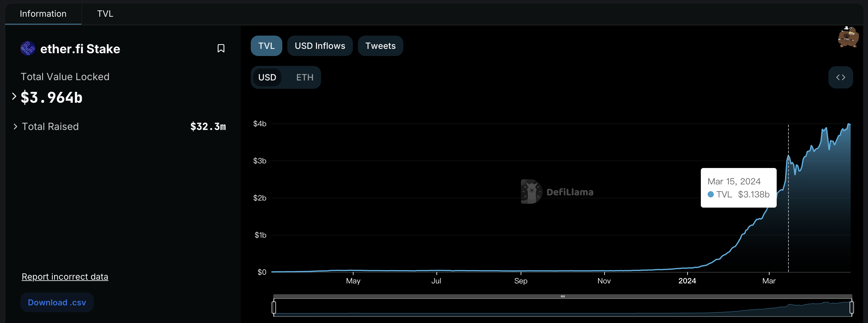Viewport: 868px width, 323px height.
Task: Click the range selector top drag bar
Action: tap(562, 296)
